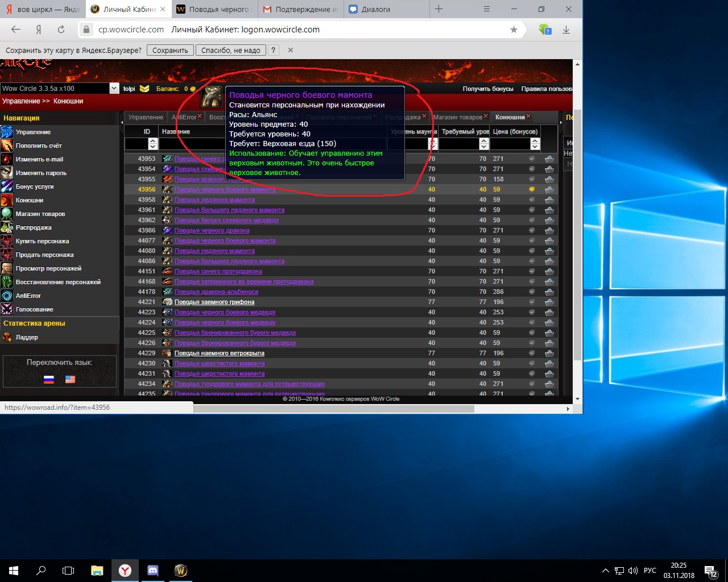The height and width of the screenshot is (582, 728).
Task: Click basket icon for mount 43958
Action: pos(549,200)
